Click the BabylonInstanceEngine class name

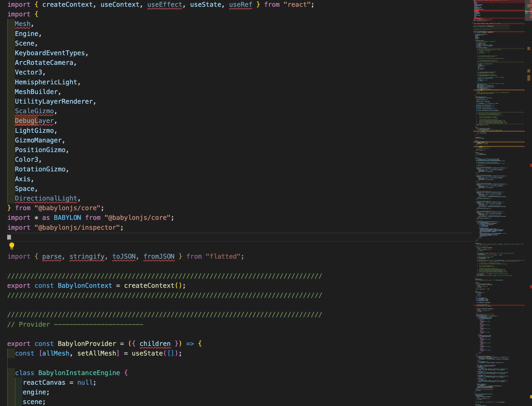(x=79, y=373)
